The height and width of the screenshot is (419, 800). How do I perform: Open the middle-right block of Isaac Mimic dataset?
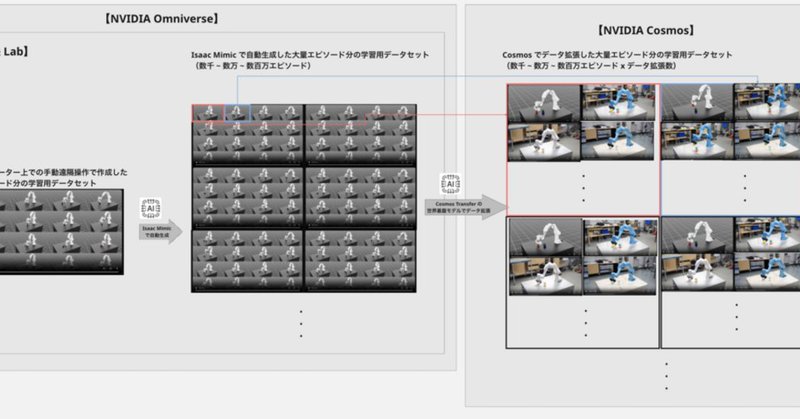[x=360, y=198]
